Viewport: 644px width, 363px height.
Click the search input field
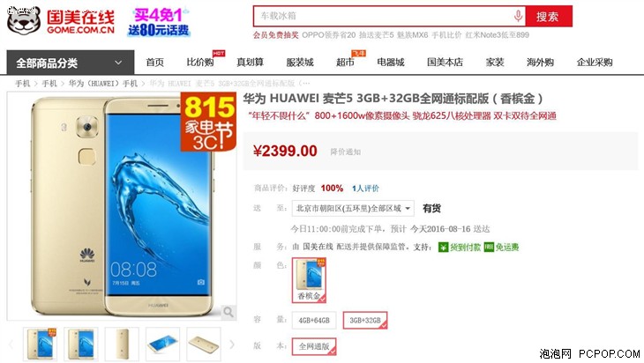click(x=383, y=17)
